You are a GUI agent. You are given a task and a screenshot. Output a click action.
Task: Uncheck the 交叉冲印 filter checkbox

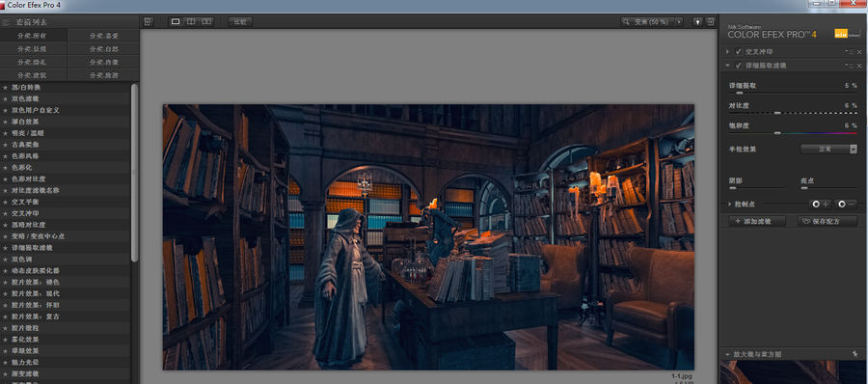[x=738, y=51]
